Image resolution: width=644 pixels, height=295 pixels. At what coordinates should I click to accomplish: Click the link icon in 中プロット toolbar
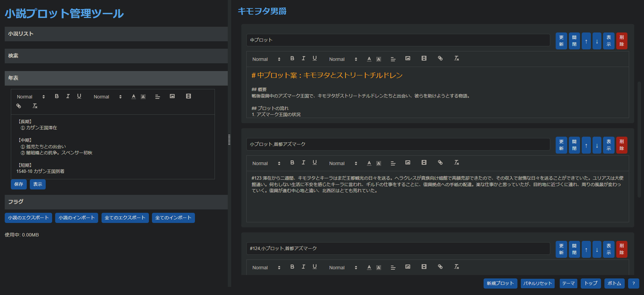pyautogui.click(x=440, y=59)
